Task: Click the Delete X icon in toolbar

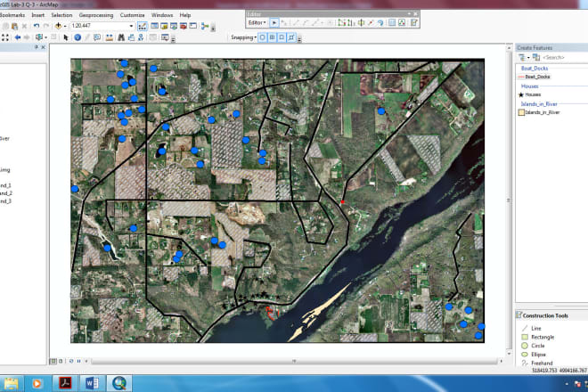Action: coord(24,26)
